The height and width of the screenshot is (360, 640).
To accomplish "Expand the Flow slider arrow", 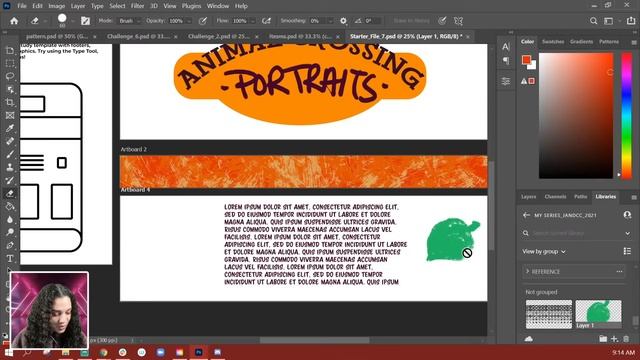I will (253, 21).
